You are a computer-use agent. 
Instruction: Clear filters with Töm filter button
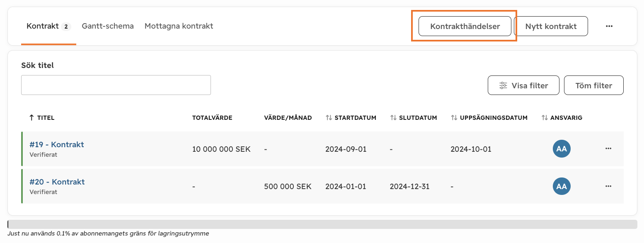[594, 85]
